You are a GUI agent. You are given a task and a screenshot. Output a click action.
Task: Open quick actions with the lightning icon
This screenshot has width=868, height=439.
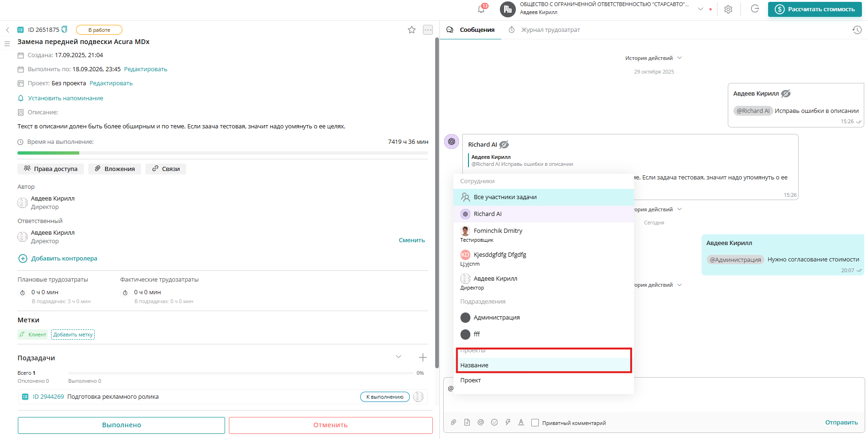[507, 422]
